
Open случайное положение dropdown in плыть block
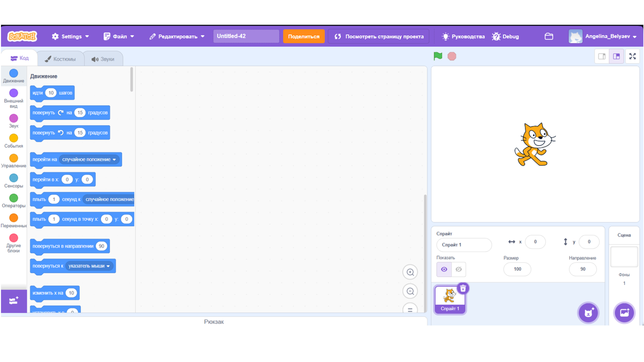(x=109, y=199)
